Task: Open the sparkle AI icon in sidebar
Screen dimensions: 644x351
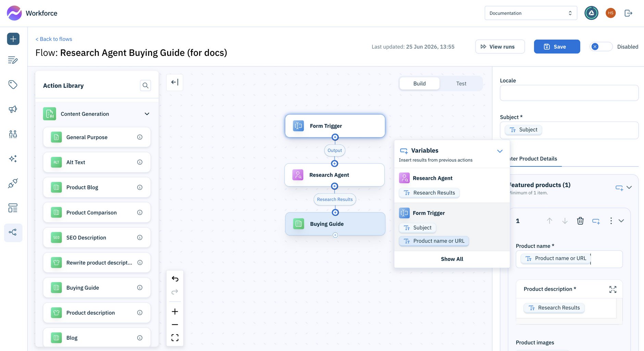Action: pos(13,159)
